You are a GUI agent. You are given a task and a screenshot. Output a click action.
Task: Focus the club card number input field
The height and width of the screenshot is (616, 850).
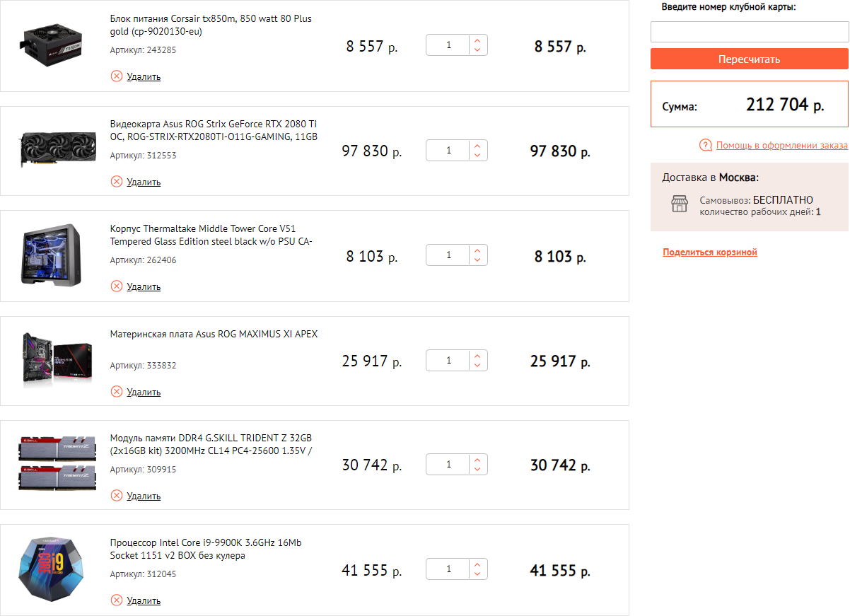tap(749, 33)
